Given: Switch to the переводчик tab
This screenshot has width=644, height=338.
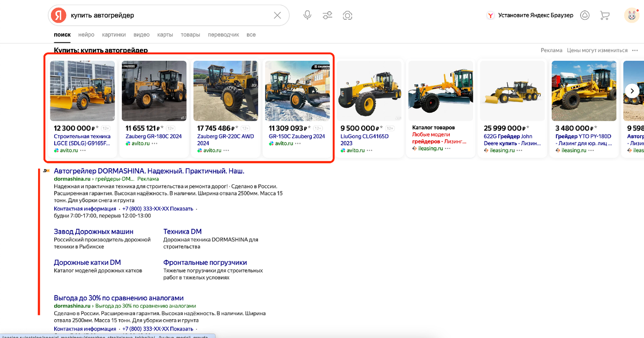Looking at the screenshot, I should tap(223, 34).
